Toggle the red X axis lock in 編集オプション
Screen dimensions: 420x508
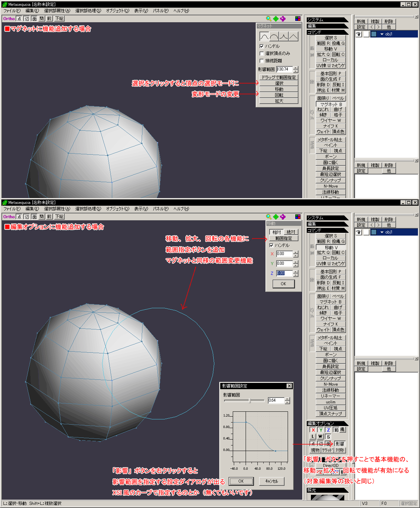tap(313, 430)
